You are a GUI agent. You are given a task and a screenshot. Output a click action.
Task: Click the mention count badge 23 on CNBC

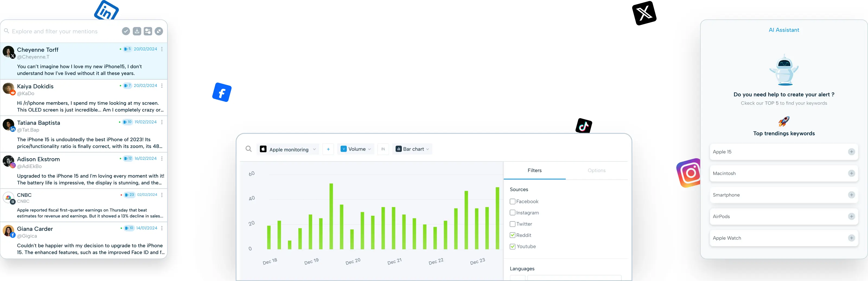tap(129, 195)
